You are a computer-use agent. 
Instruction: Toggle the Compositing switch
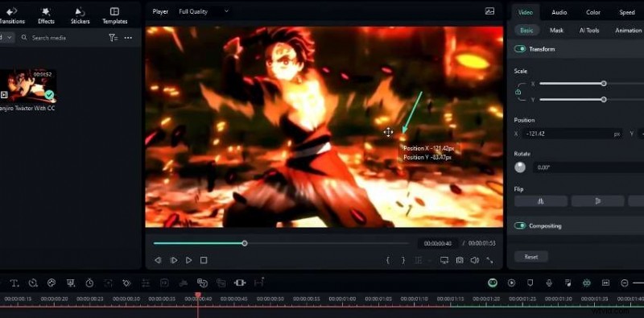click(520, 225)
